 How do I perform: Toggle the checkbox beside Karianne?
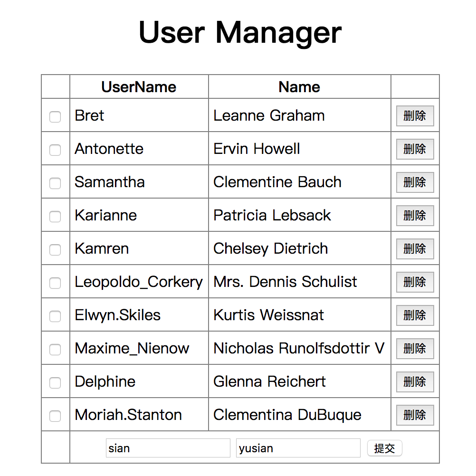55,216
